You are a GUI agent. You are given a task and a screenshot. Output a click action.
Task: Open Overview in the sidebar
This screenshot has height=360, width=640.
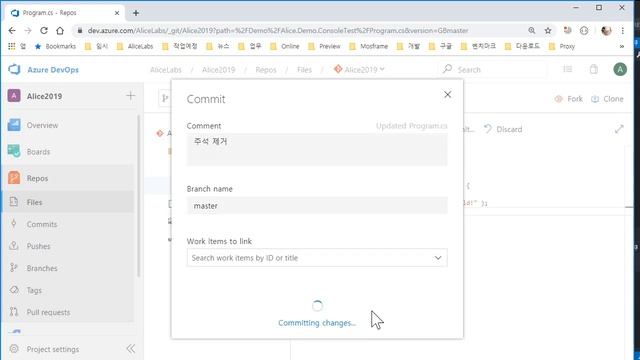[42, 125]
